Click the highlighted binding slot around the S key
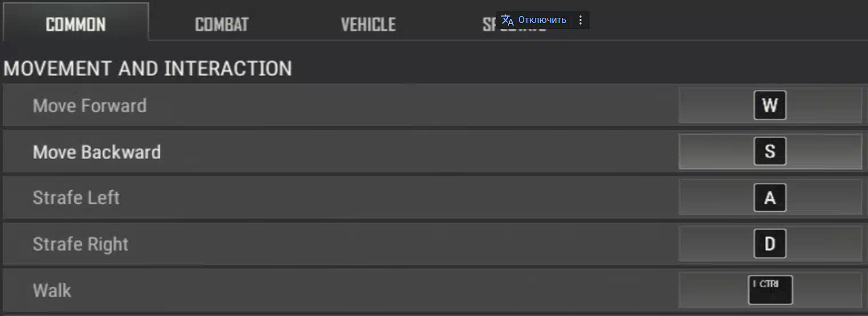 point(770,152)
